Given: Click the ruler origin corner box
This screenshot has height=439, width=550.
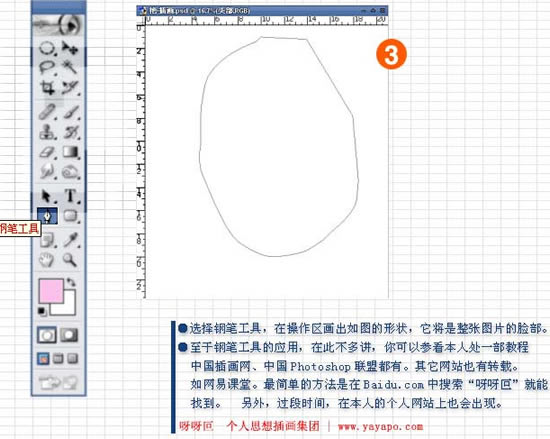Looking at the screenshot, I should [141, 20].
